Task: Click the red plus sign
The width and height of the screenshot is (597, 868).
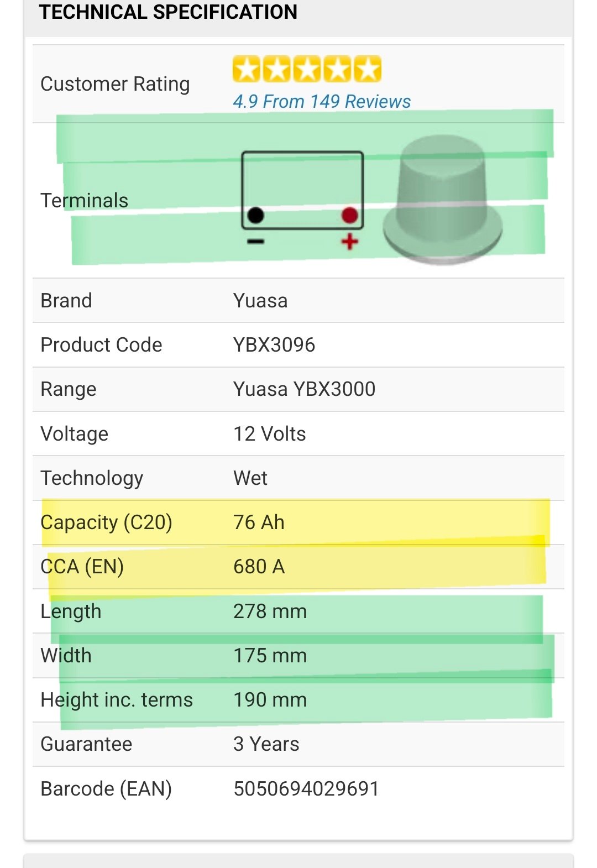Action: (x=349, y=242)
